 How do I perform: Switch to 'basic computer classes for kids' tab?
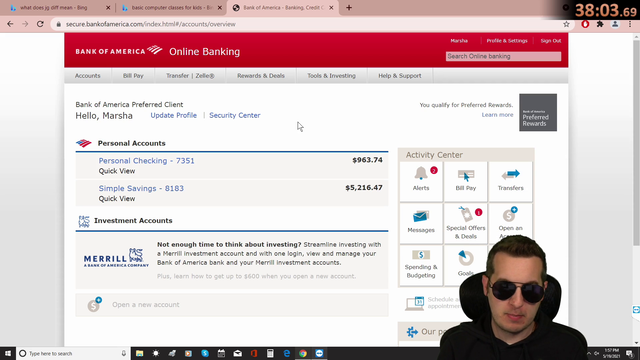click(x=171, y=8)
